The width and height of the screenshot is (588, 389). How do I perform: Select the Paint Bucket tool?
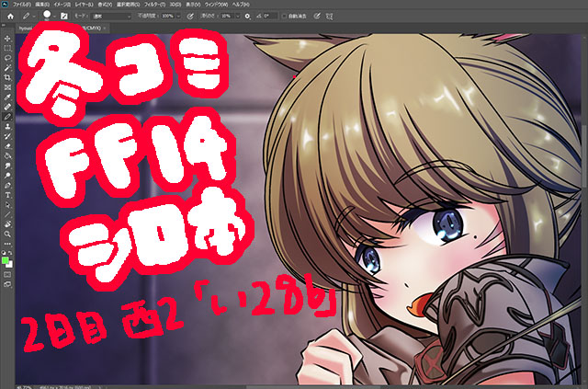(x=7, y=155)
